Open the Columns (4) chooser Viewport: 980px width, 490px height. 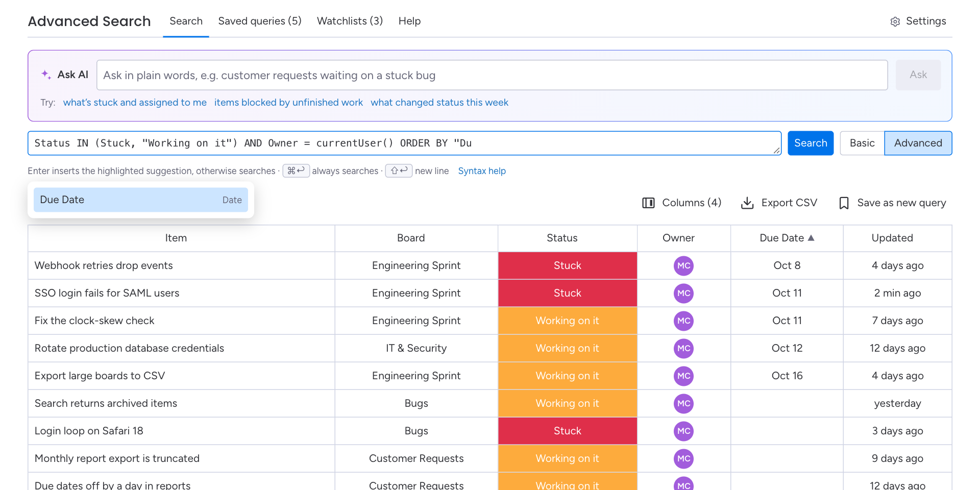pyautogui.click(x=682, y=203)
